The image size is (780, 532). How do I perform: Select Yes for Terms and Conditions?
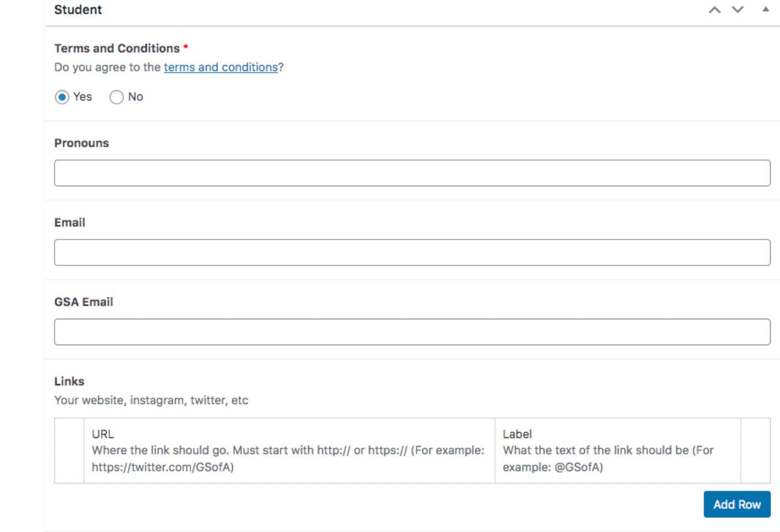coord(62,97)
